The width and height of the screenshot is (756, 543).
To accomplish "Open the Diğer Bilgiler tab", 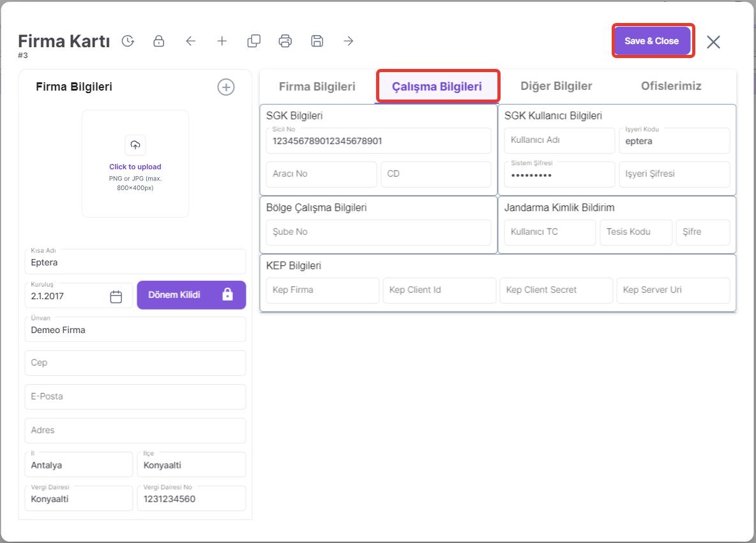I will coord(556,86).
